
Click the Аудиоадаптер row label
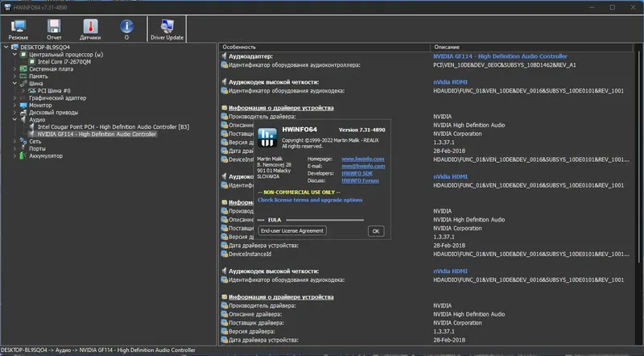click(250, 56)
